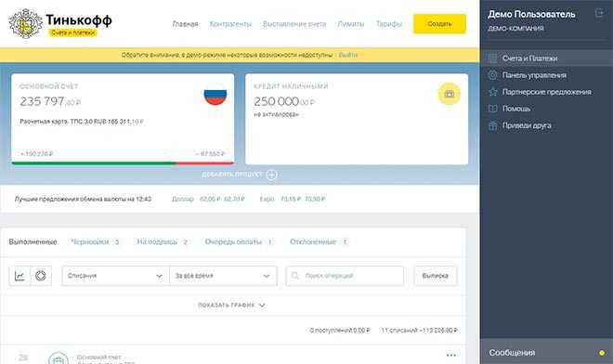Expand ПОКАЗАТЬ ГРАФИК section

(232, 305)
